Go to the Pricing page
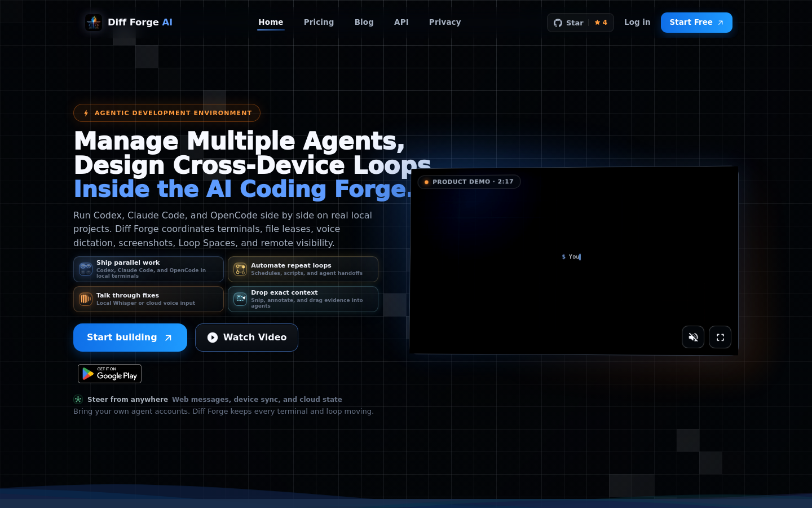This screenshot has width=812, height=508. point(319,22)
